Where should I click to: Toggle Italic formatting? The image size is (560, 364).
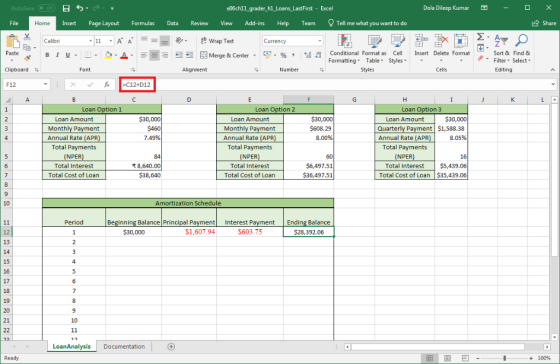[57, 55]
